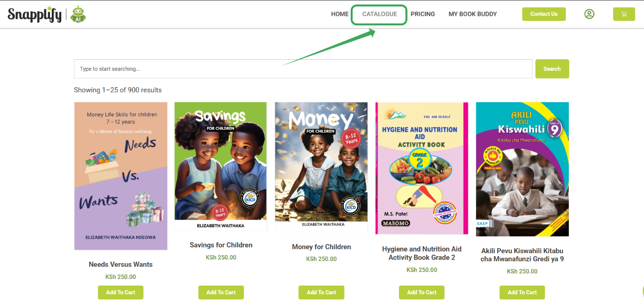The image size is (644, 306).
Task: View the Hygiene and Nutrition Aid cover
Action: click(x=422, y=168)
